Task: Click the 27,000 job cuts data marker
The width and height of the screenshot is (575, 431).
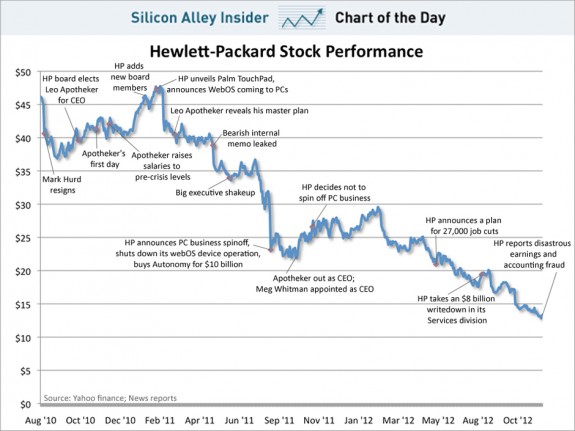Action: [436, 264]
